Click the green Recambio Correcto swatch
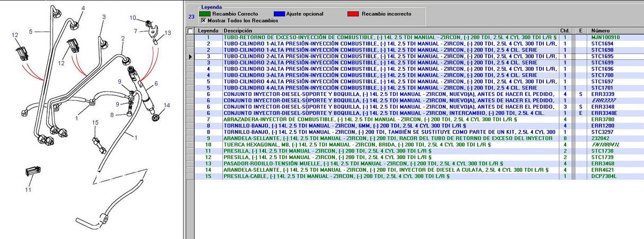644x239 pixels. [x=205, y=13]
